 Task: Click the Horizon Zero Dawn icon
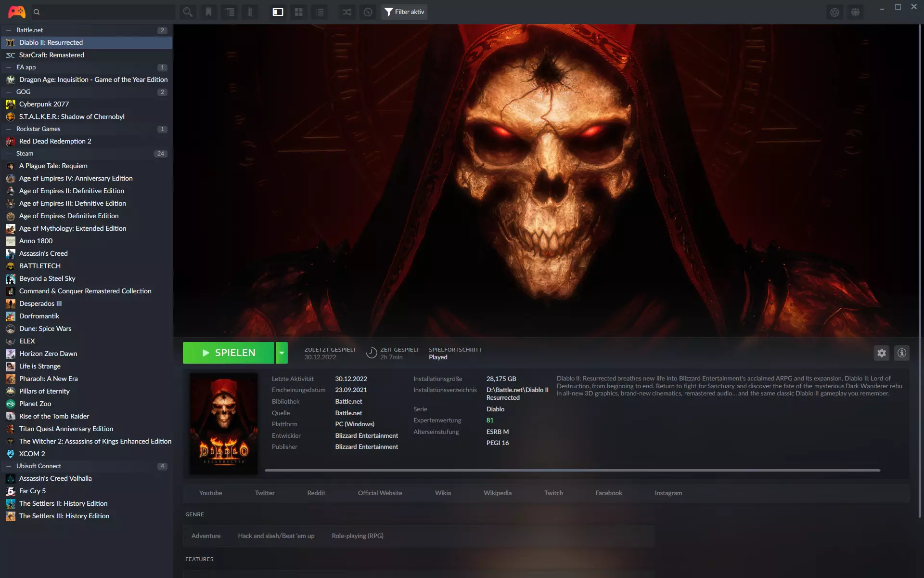(11, 354)
